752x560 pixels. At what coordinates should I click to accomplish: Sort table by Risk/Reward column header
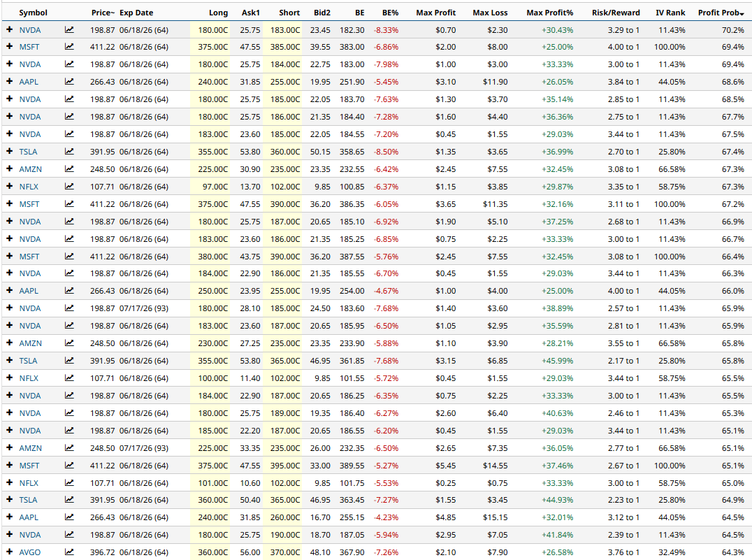[x=617, y=13]
